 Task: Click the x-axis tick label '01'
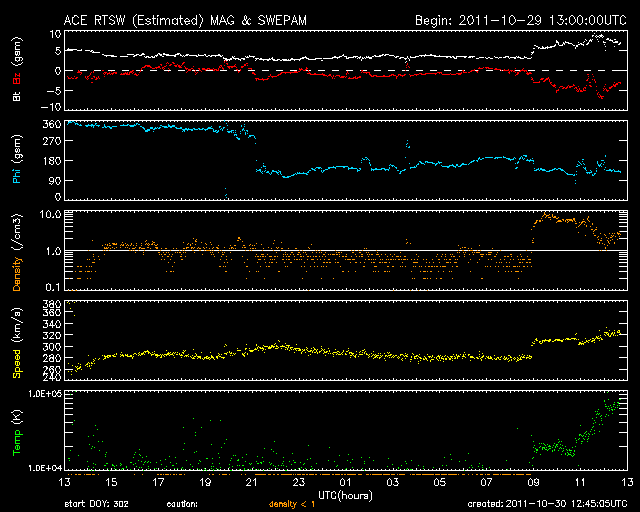345,482
